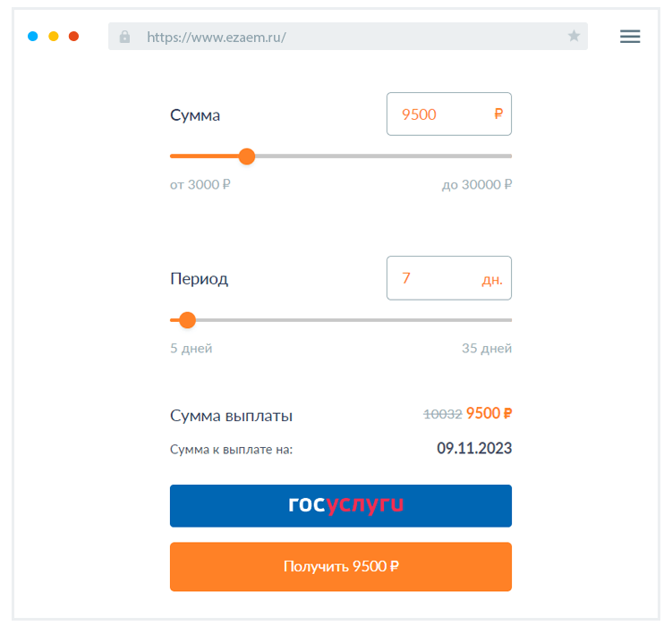Image resolution: width=672 pixels, height=634 pixels.
Task: Click the ruble symbol in amount field
Action: click(x=498, y=114)
